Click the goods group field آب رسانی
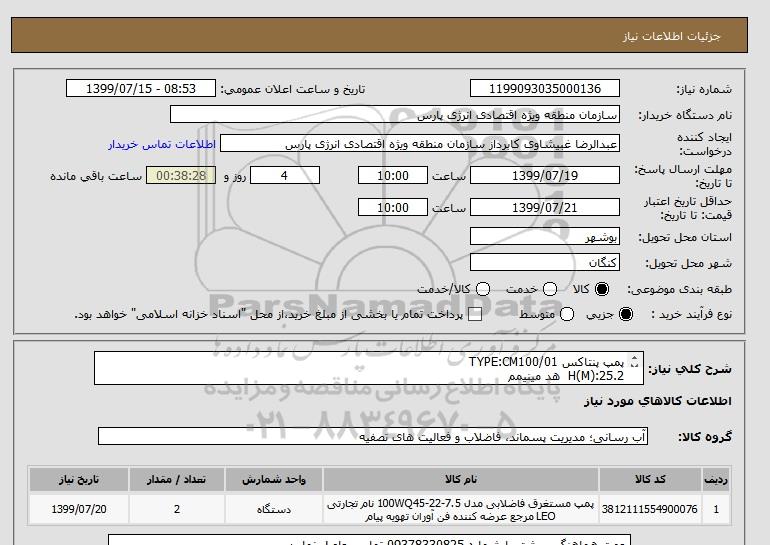The image size is (770, 545). (373, 436)
